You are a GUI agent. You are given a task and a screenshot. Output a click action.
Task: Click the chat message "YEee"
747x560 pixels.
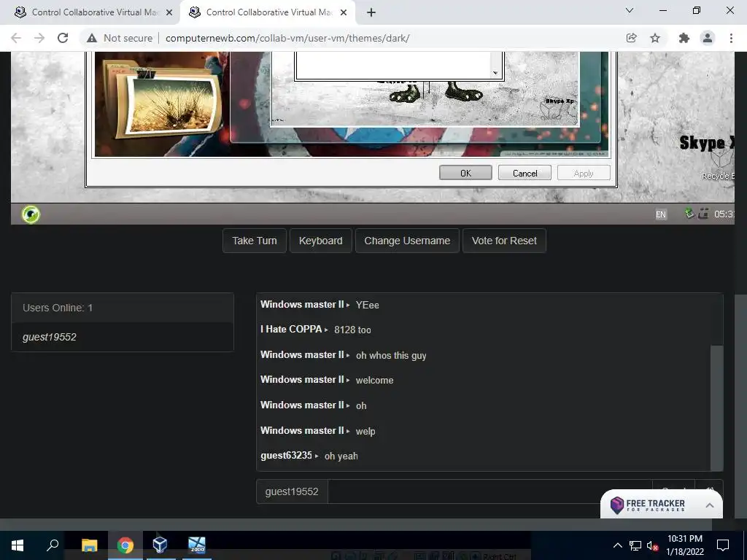pos(368,305)
